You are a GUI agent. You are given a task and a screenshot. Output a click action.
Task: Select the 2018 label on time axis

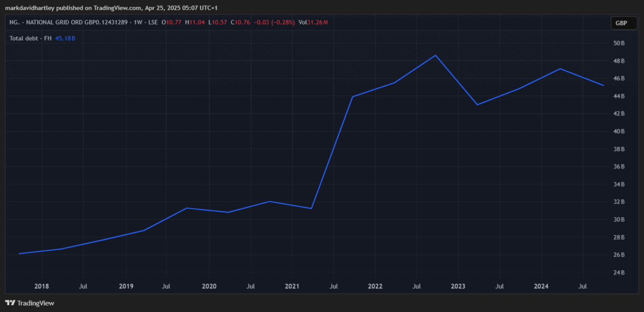[41, 287]
